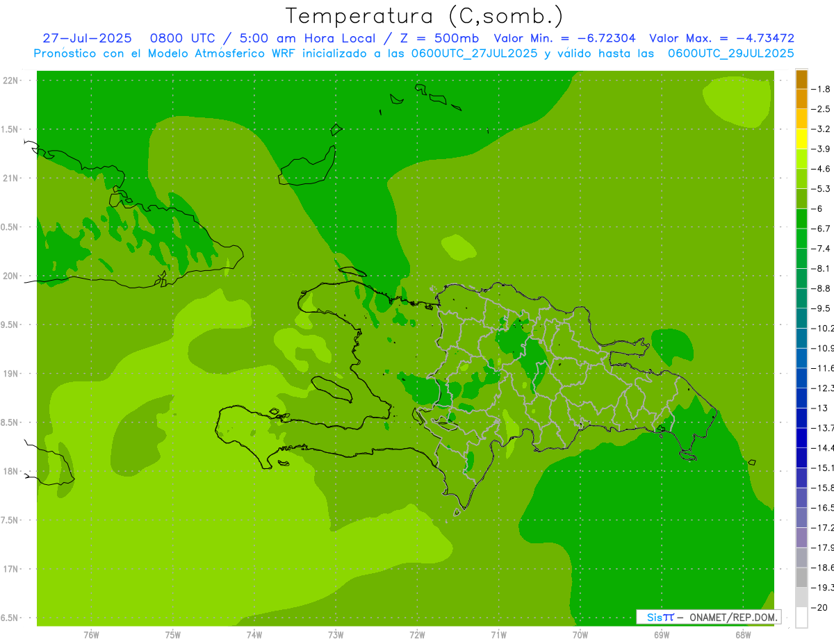Click the '18N' latitude label
Viewport: 834px width, 644px height.
click(x=11, y=471)
